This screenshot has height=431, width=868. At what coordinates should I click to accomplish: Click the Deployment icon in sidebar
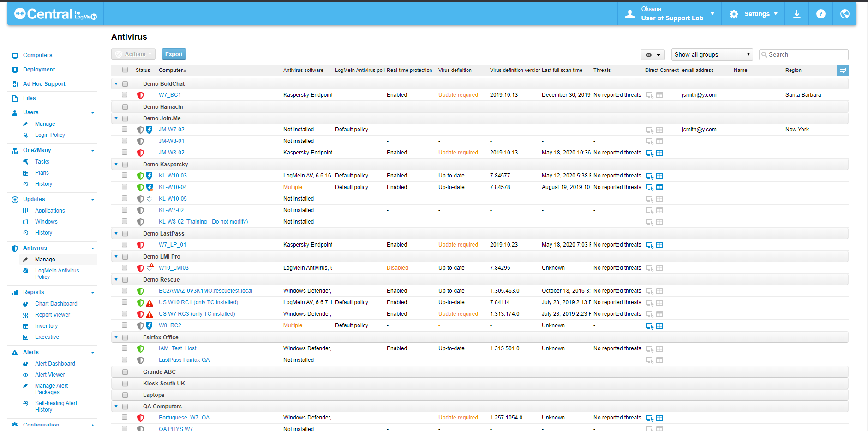click(x=15, y=70)
